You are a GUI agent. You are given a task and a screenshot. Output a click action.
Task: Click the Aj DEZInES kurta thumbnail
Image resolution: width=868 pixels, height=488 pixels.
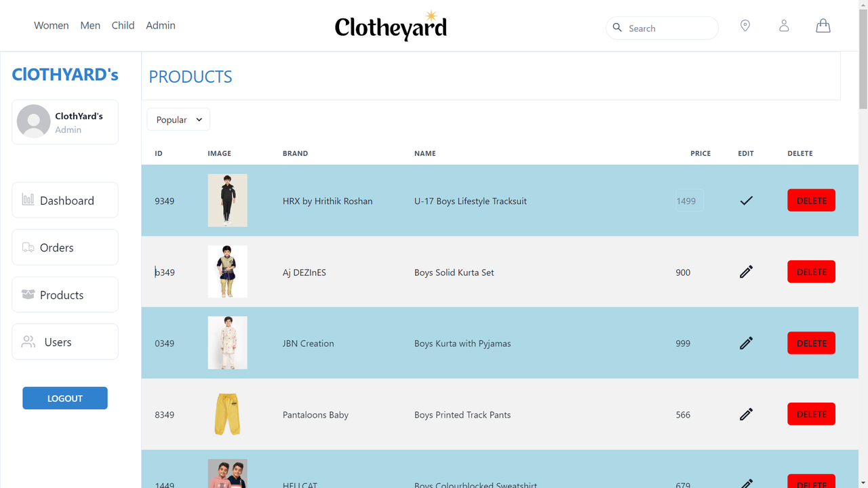coord(227,271)
